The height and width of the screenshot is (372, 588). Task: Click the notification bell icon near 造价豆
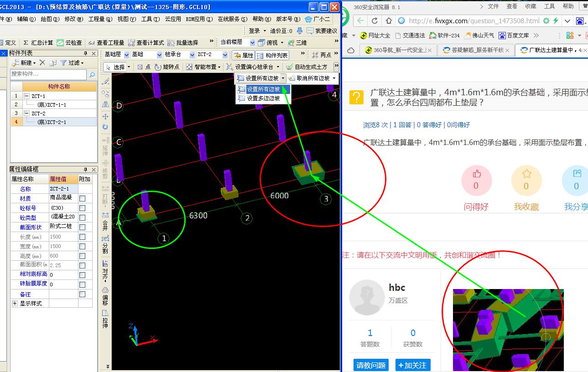[x=300, y=31]
